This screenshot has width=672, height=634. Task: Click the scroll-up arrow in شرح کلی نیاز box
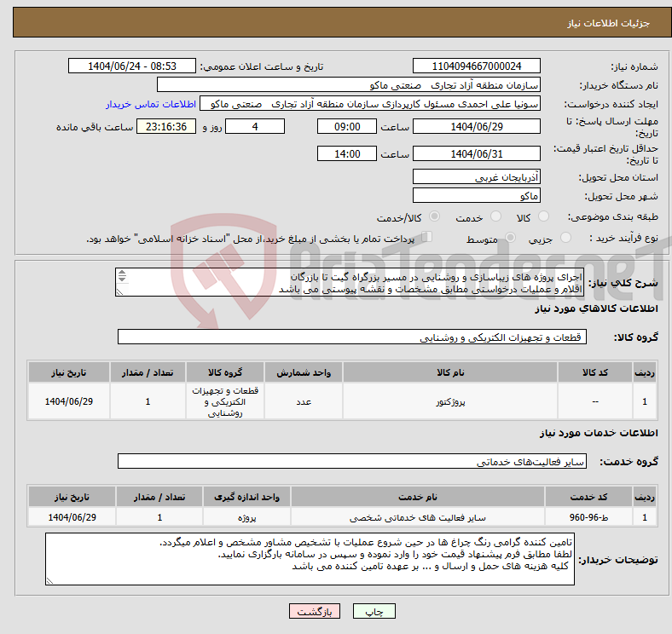coord(122,272)
